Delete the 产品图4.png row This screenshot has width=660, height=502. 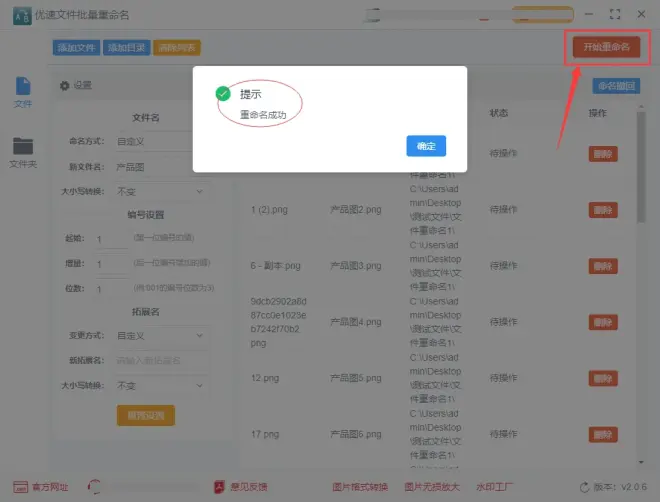tap(603, 322)
